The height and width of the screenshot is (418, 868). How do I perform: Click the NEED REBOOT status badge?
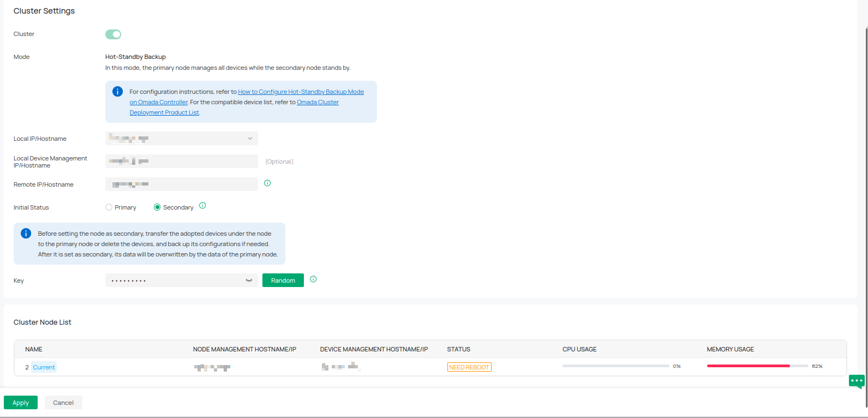[469, 367]
